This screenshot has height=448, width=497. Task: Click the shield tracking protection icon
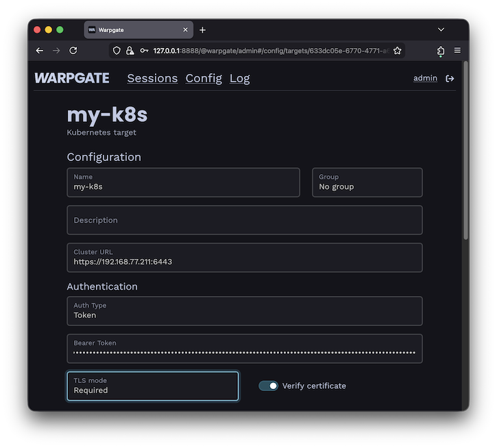point(117,51)
